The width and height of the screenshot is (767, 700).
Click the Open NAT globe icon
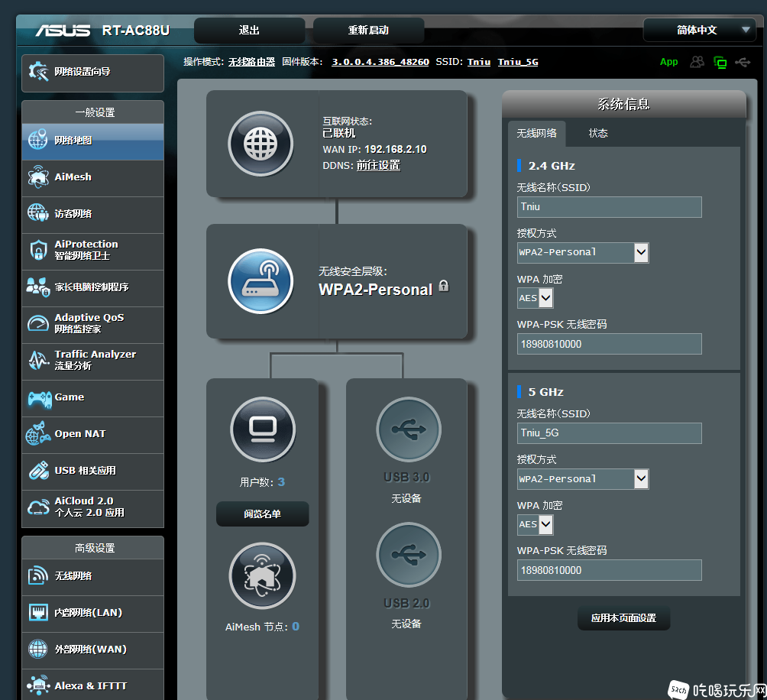coord(38,434)
